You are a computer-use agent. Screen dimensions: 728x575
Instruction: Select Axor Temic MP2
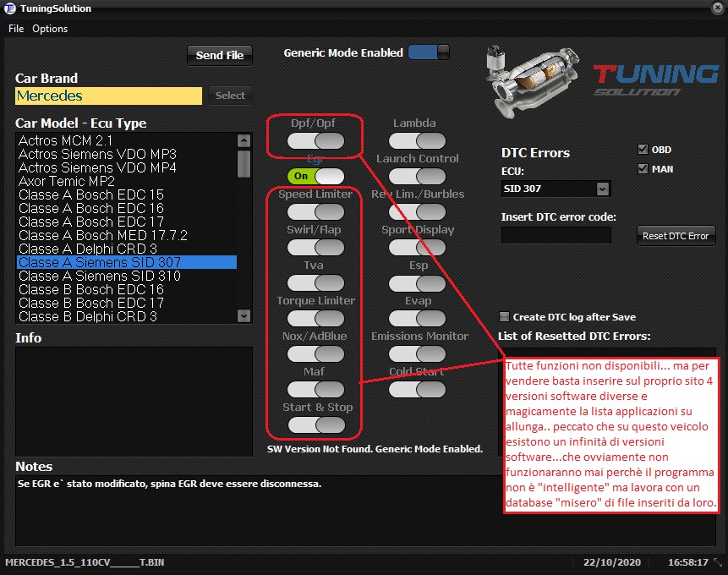127,181
